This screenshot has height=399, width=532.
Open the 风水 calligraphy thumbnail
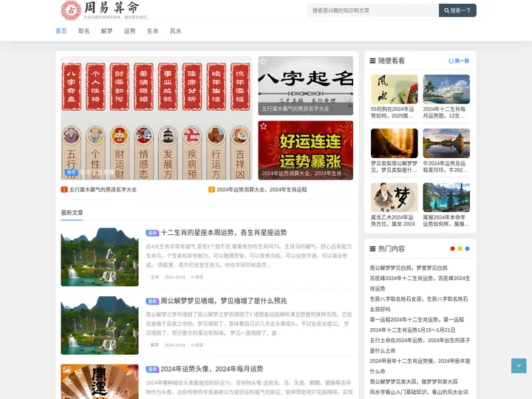(395, 89)
